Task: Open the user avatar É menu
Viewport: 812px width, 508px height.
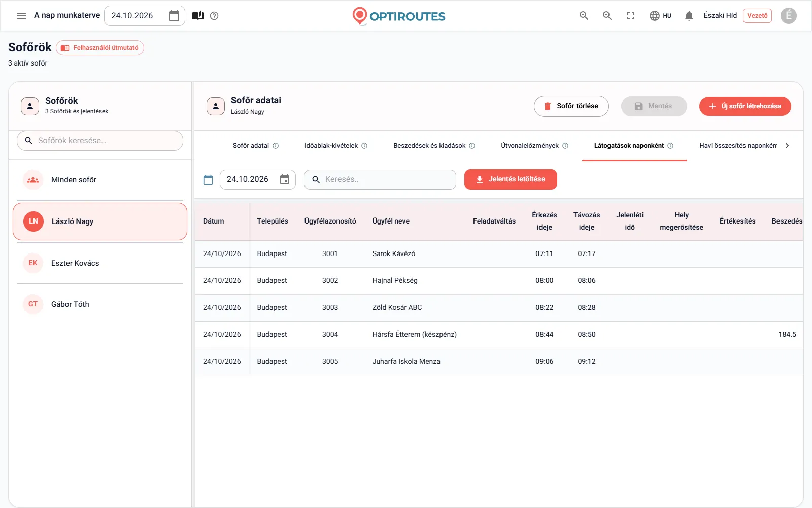Action: [x=789, y=16]
